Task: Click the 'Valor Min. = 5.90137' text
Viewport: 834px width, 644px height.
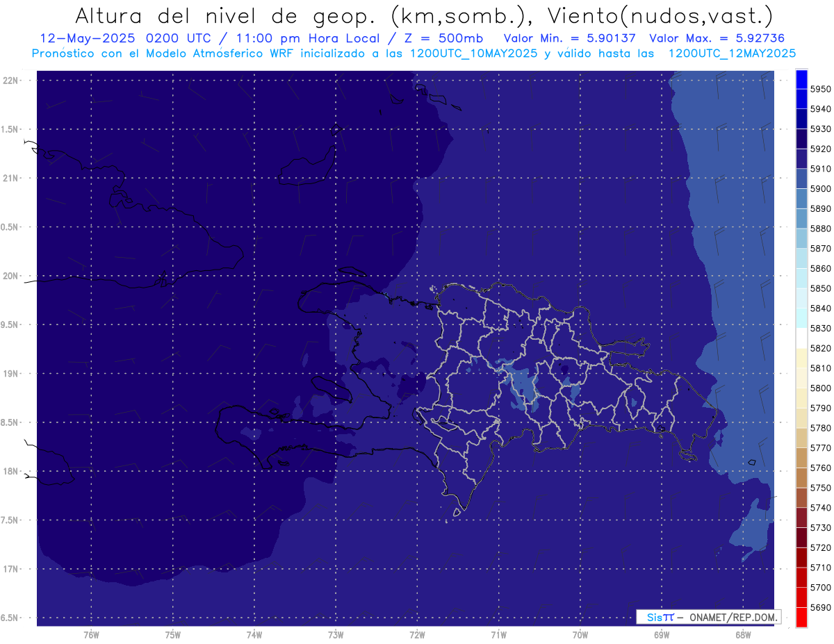Action: 569,38
